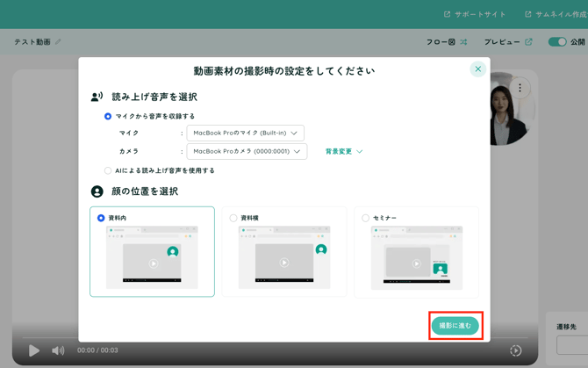Select AIによる読み上げ音声を使用する radio option
The image size is (588, 368).
(108, 170)
